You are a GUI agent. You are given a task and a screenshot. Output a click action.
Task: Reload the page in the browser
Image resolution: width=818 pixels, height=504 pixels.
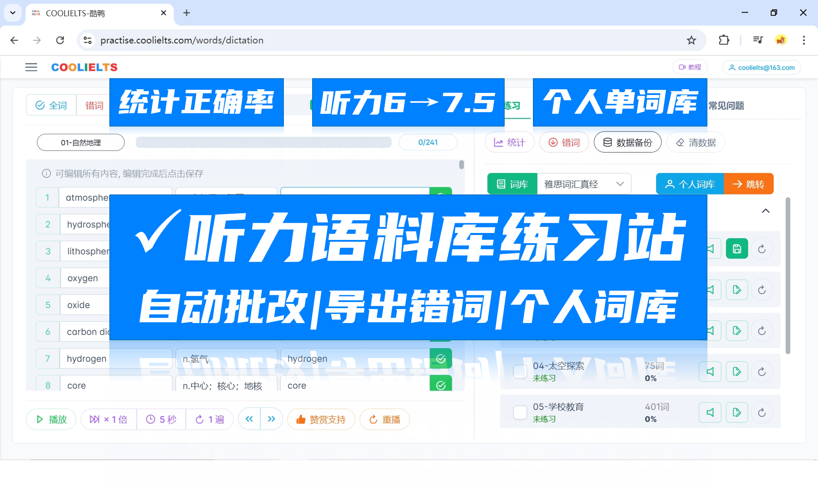point(60,40)
